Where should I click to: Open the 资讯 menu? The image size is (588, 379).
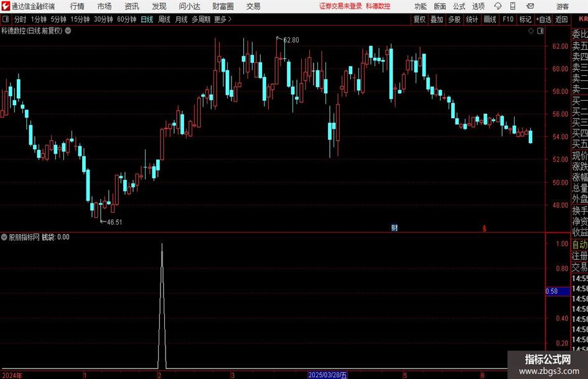[x=132, y=6]
